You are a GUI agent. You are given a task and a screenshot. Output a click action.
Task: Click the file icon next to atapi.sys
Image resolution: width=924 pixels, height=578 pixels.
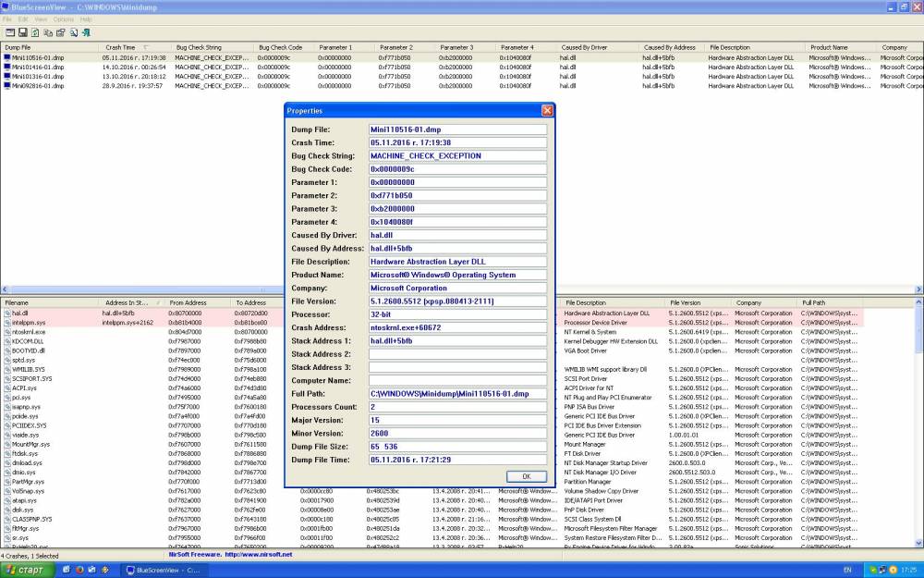click(7, 500)
